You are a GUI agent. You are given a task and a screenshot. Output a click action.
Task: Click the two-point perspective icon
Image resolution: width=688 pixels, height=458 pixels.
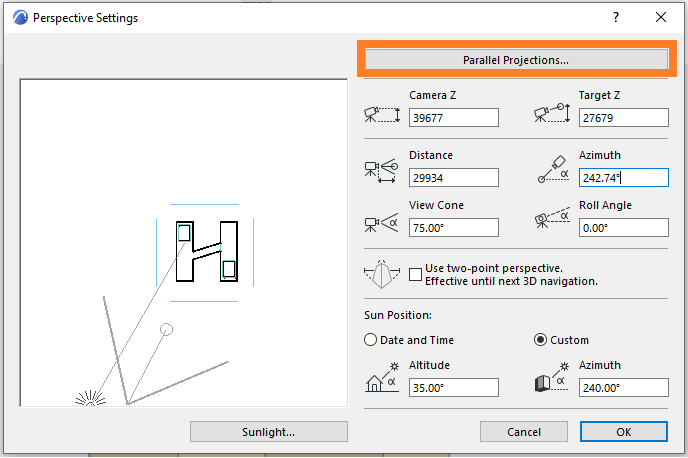point(384,274)
